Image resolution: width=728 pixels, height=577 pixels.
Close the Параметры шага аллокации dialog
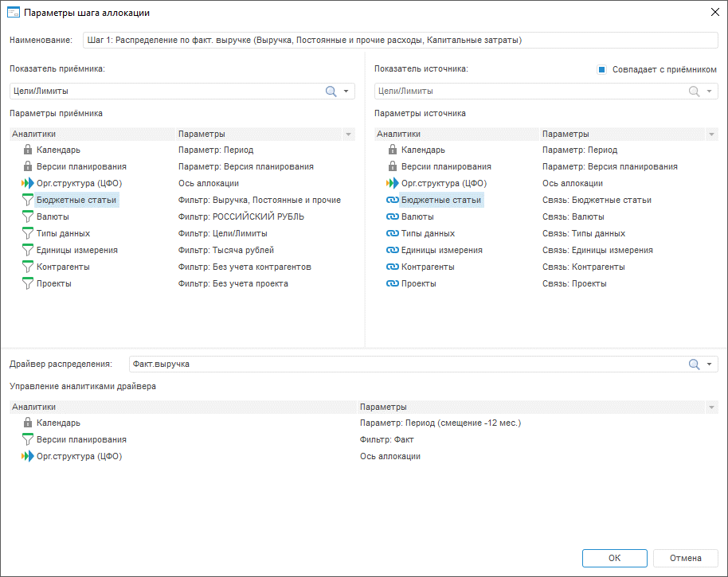(714, 12)
